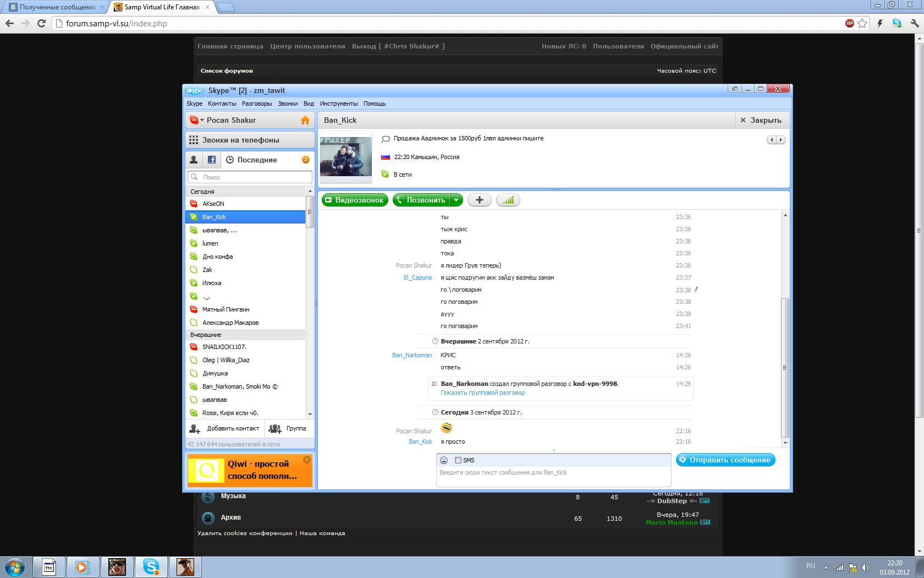
Task: Check call quality signal bars button
Action: pyautogui.click(x=508, y=200)
